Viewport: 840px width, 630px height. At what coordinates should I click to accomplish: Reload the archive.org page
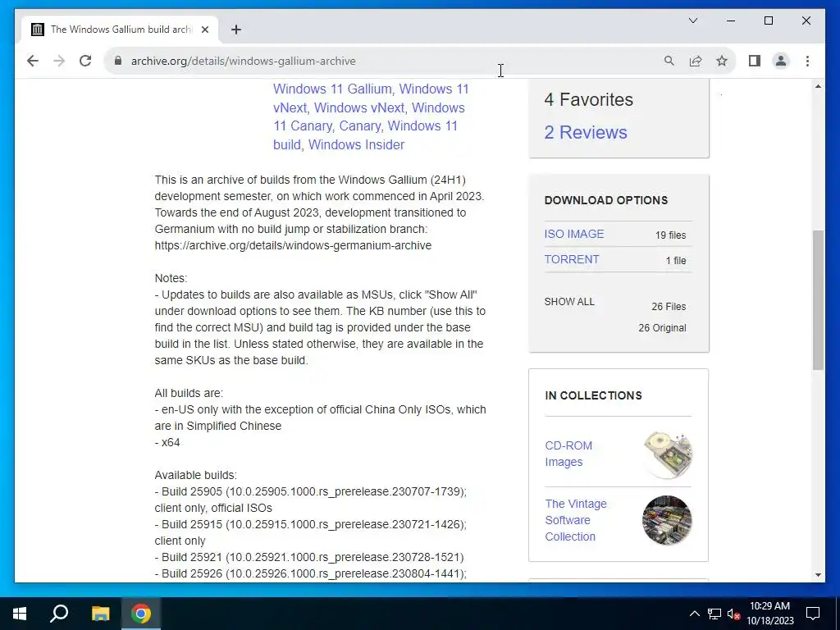coord(85,61)
